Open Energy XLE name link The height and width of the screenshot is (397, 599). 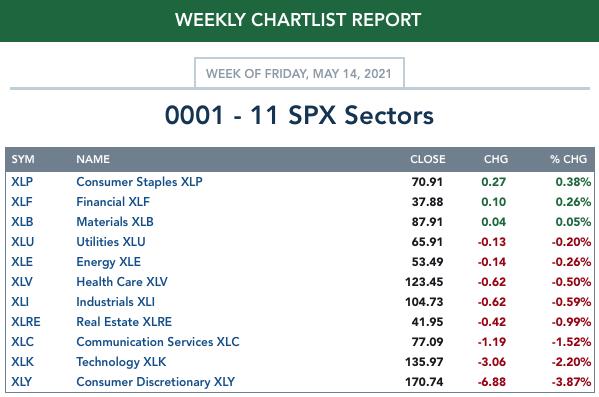point(108,262)
